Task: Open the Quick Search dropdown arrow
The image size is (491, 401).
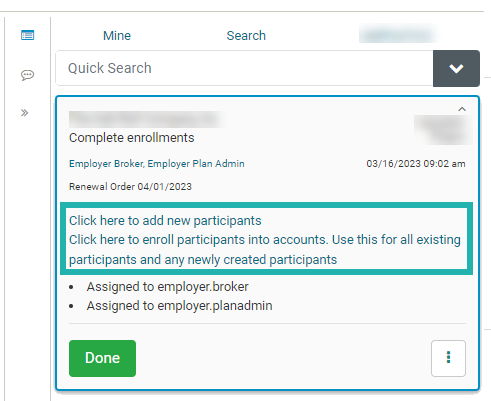Action: tap(456, 68)
